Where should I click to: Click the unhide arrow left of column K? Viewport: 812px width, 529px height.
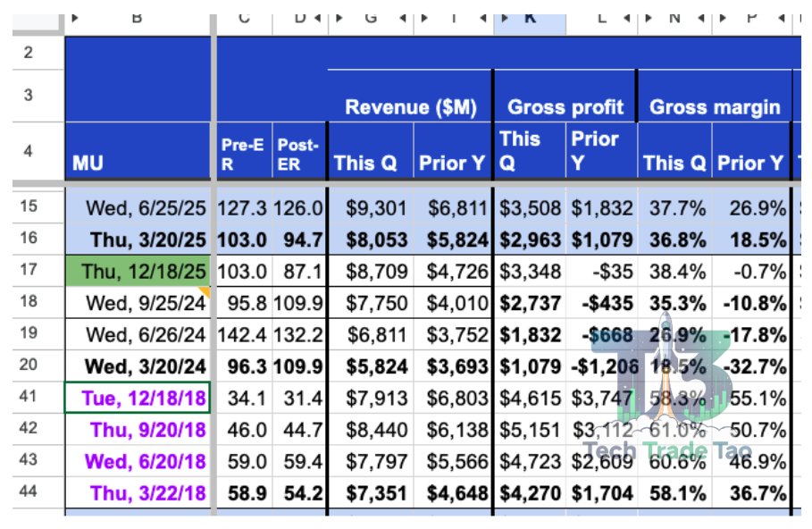[x=505, y=18]
